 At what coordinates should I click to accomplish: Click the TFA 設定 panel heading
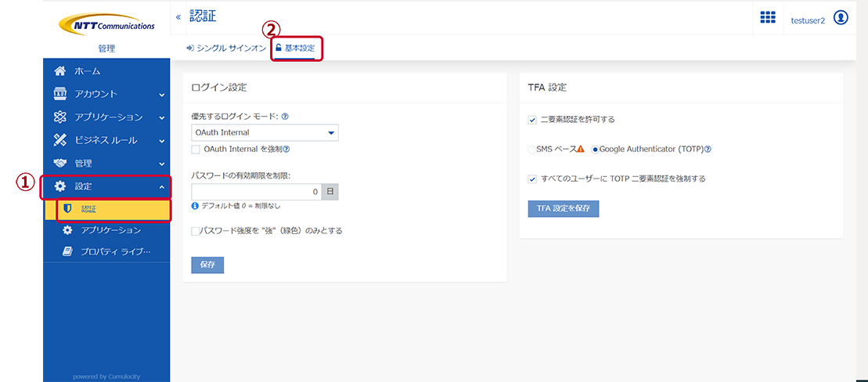click(547, 88)
